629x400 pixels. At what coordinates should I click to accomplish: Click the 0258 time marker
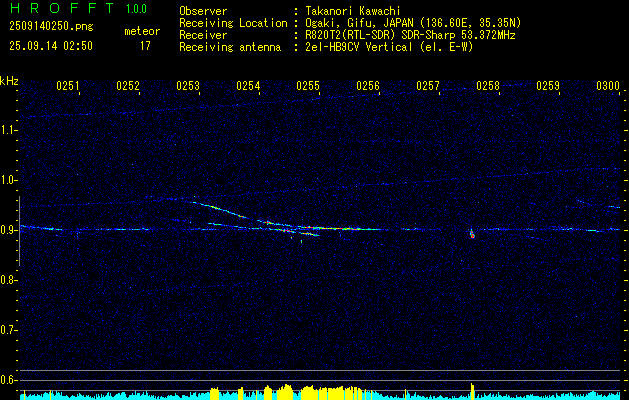[488, 86]
